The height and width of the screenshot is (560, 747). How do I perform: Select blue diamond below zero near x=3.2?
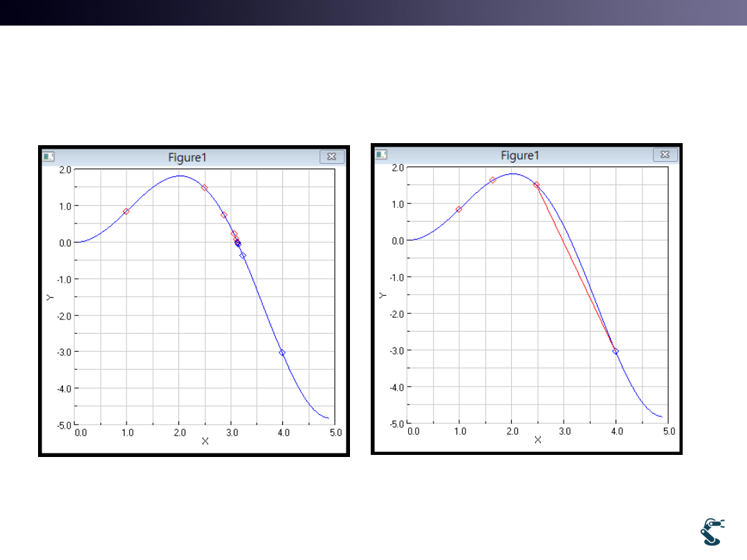pos(243,256)
